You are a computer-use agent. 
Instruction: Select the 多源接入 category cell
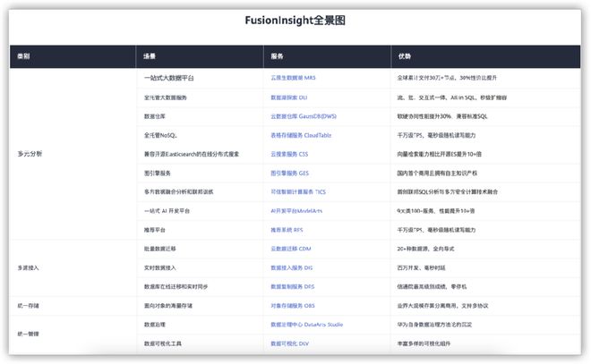[29, 267]
